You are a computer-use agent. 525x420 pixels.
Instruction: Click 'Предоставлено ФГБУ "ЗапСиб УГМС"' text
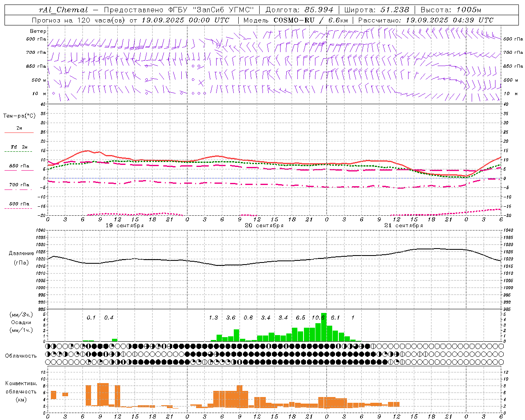[179, 10]
